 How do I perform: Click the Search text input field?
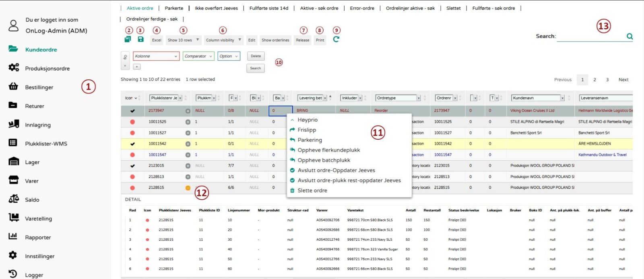click(x=590, y=36)
